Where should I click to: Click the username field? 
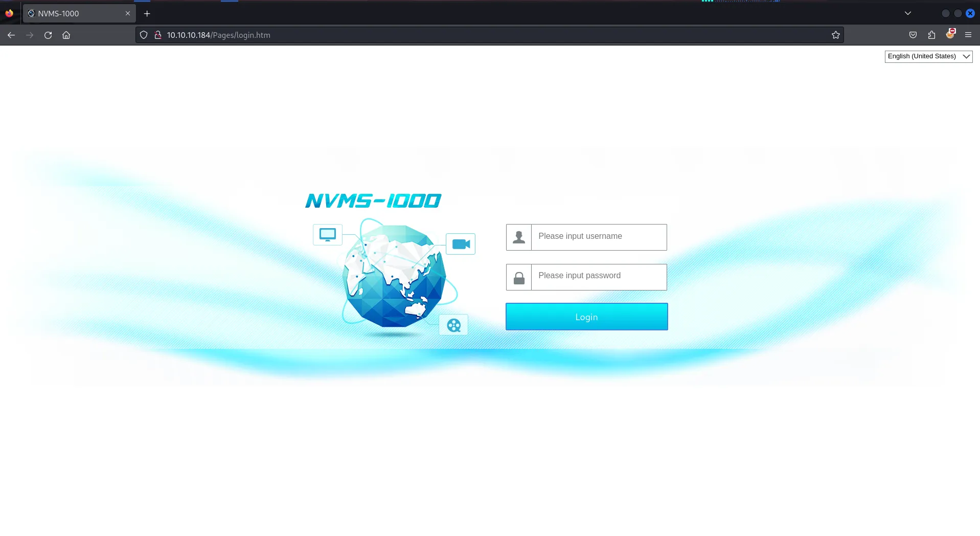[x=599, y=237]
